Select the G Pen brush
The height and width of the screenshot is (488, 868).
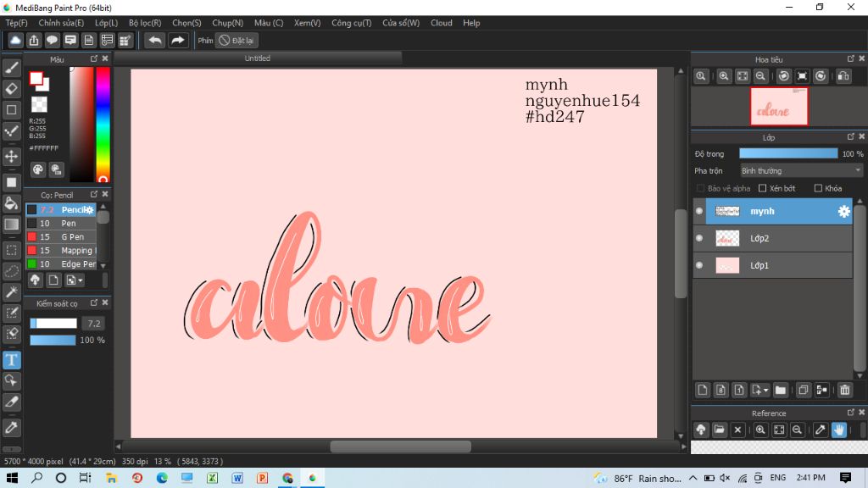click(x=61, y=237)
